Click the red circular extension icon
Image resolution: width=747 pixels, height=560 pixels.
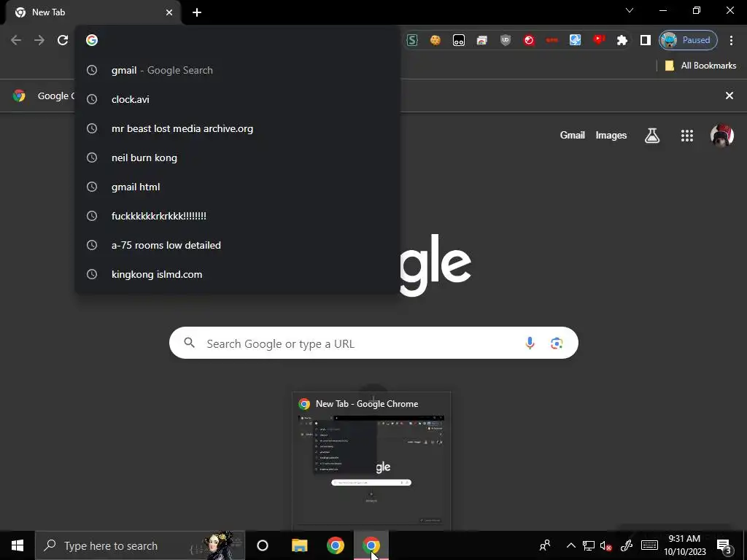coord(529,40)
